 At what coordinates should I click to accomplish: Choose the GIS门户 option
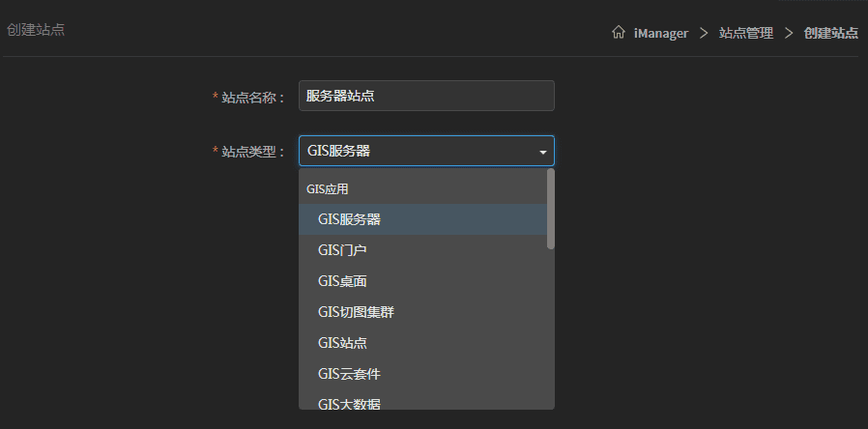pyautogui.click(x=342, y=250)
